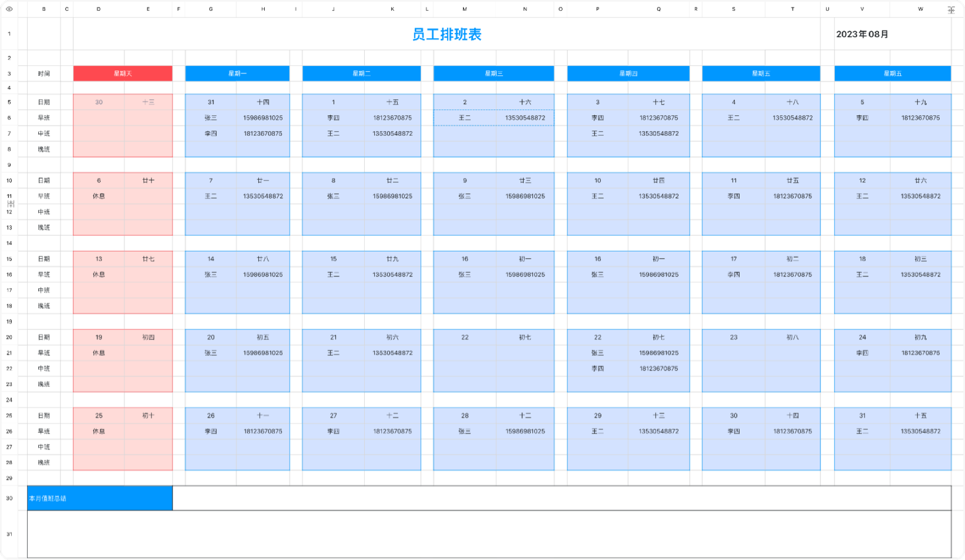The height and width of the screenshot is (560, 965).
Task: Click the column collapse icon beside column W
Action: tap(951, 10)
